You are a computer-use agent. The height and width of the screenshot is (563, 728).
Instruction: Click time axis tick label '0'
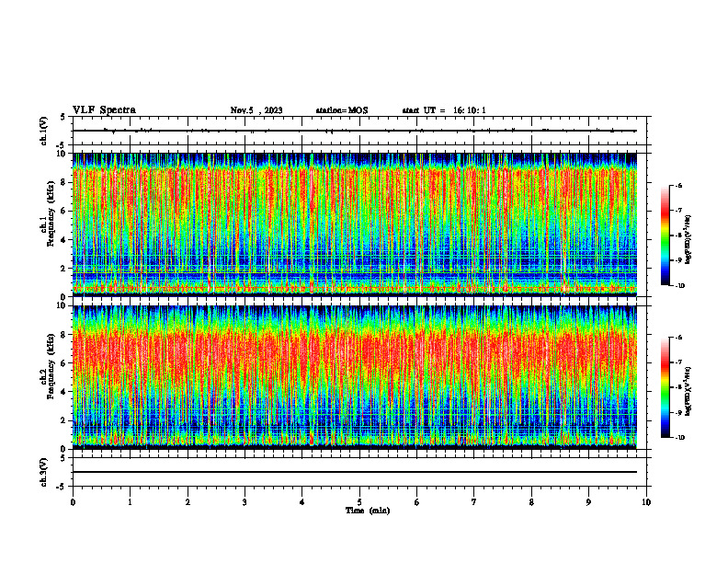(73, 502)
